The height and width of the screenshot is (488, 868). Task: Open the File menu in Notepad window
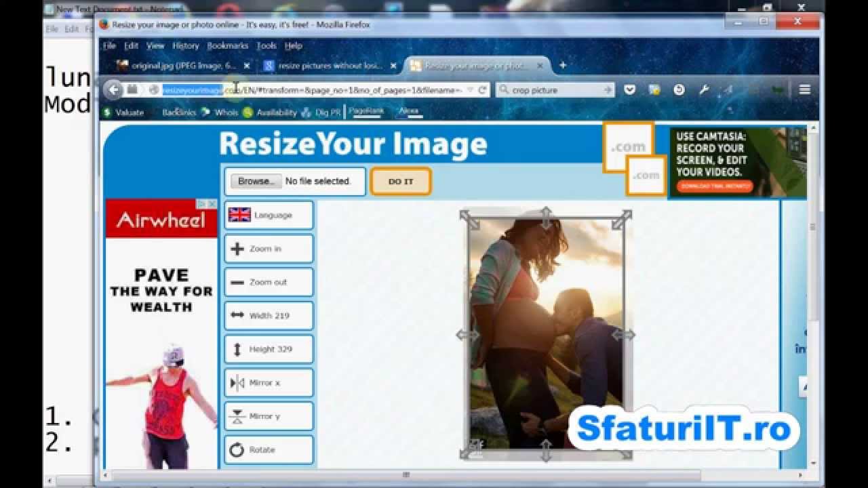[52, 29]
